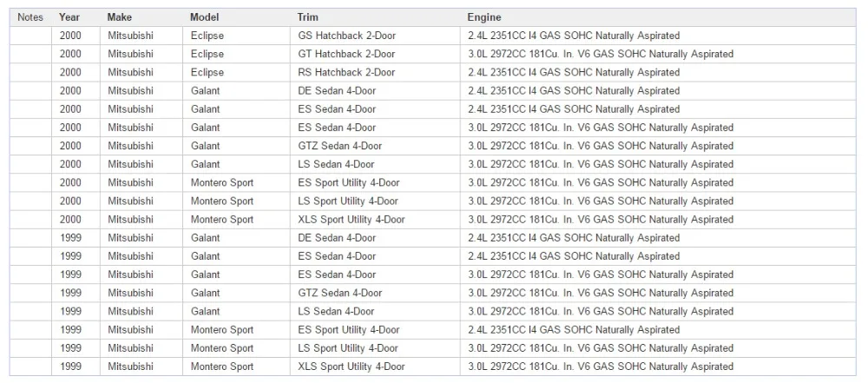Click 3.0L engine cell of GT Hatchback row

point(658,54)
